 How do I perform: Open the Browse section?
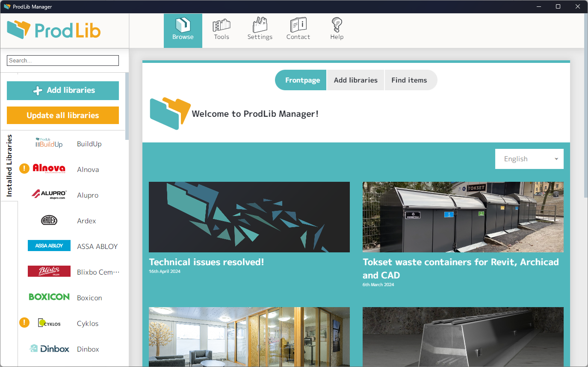[x=183, y=30]
